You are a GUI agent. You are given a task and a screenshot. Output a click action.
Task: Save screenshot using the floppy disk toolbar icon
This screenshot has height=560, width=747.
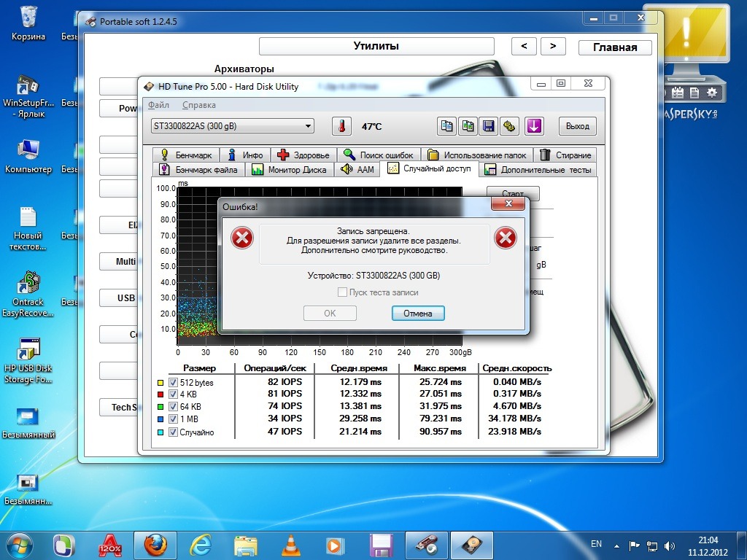point(488,126)
